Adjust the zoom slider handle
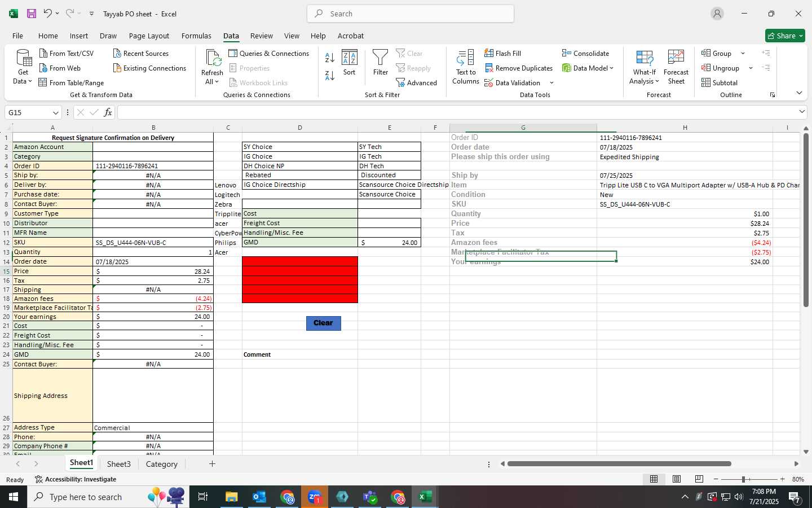 tap(743, 479)
